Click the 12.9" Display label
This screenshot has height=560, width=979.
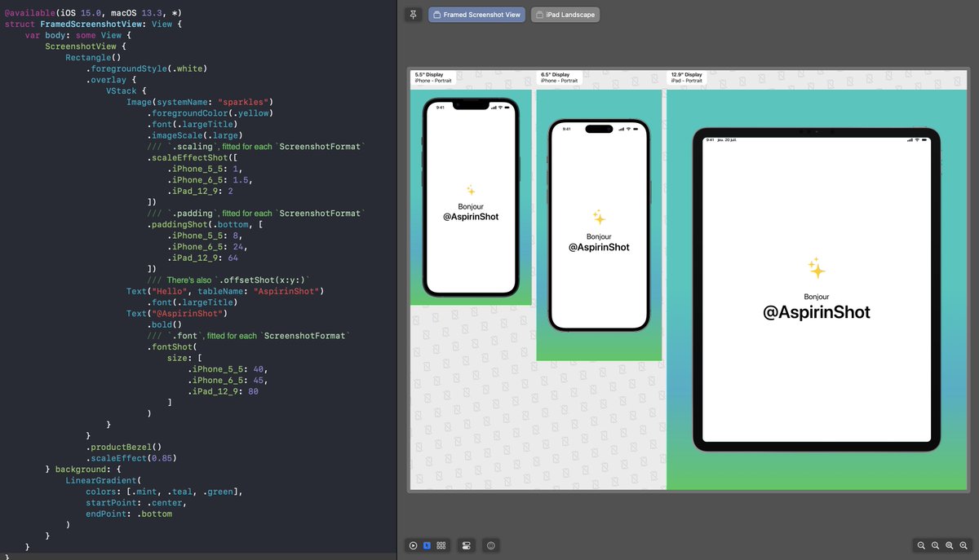(x=686, y=74)
